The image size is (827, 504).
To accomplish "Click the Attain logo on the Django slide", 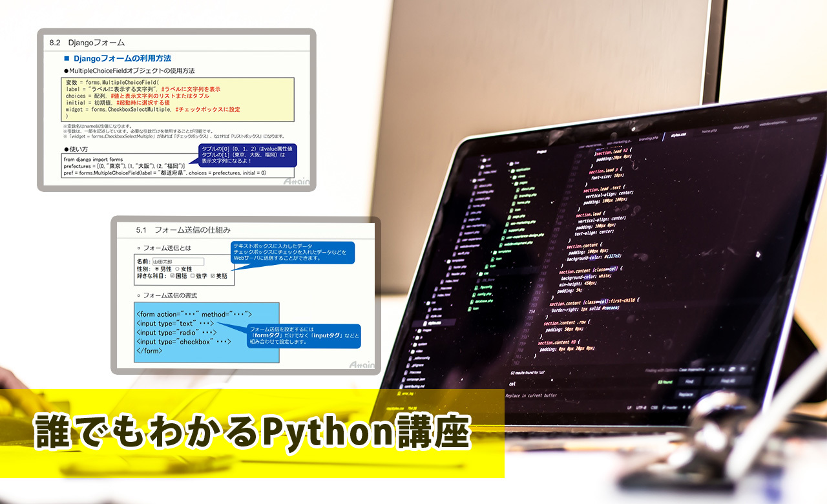I will 298,182.
